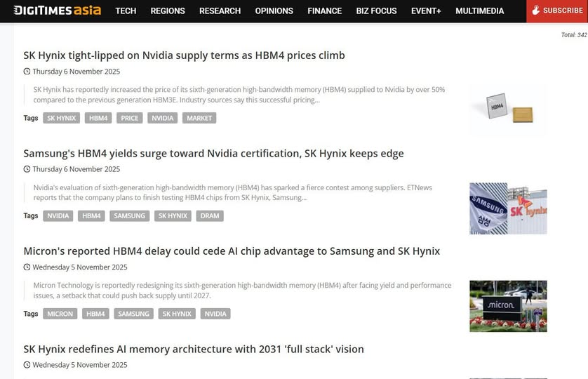Click the hand icon in SUBSCRIBE button
588x379 pixels.
tap(536, 10)
